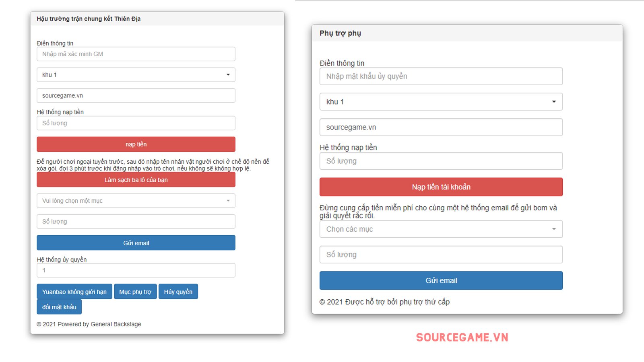Click the SOURCEGAME.VN watermark logo

462,337
